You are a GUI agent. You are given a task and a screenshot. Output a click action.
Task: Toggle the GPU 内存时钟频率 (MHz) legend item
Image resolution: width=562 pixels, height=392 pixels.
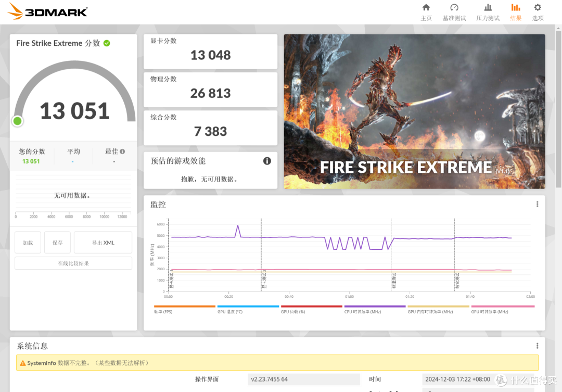tap(438, 309)
